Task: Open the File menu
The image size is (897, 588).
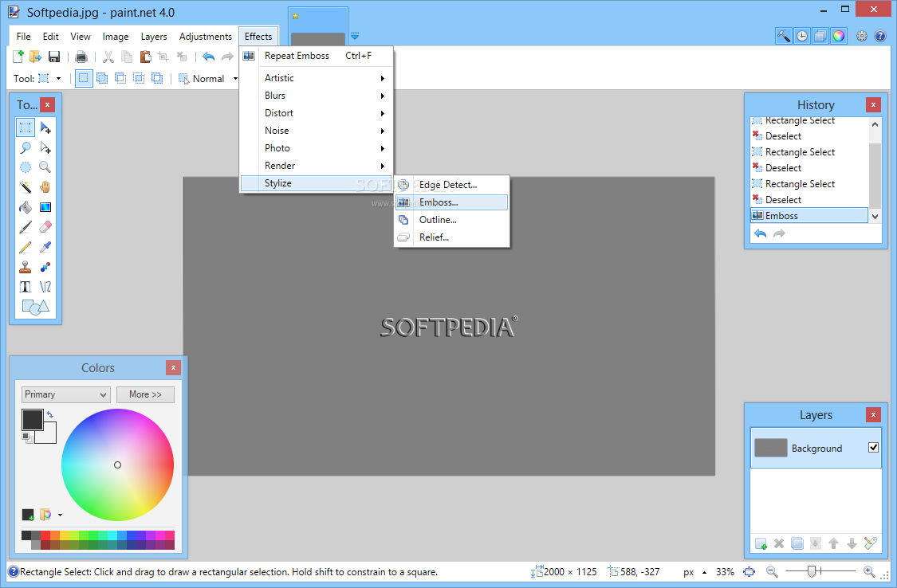Action: (x=23, y=36)
